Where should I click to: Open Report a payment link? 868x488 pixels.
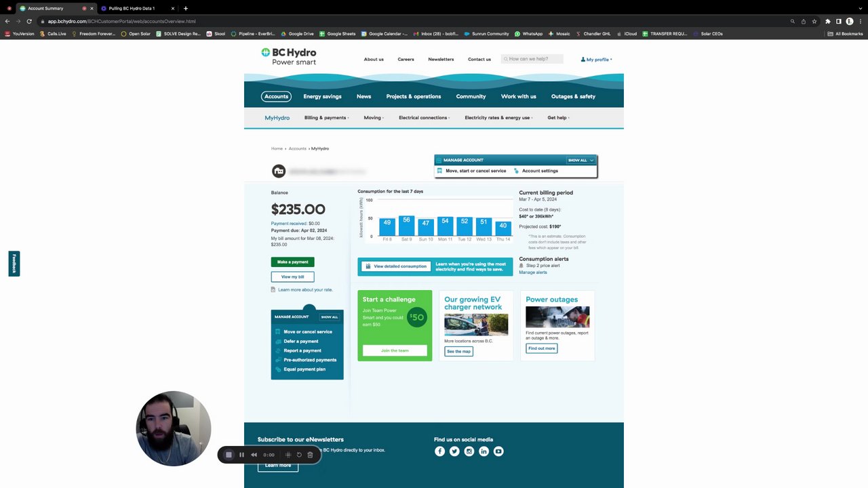[x=302, y=350]
